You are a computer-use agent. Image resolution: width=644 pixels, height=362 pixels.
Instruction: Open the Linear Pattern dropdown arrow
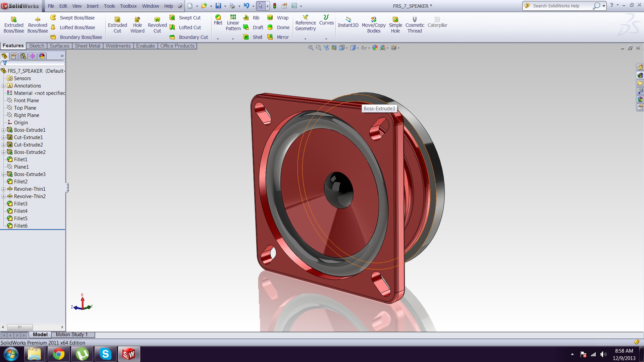233,39
